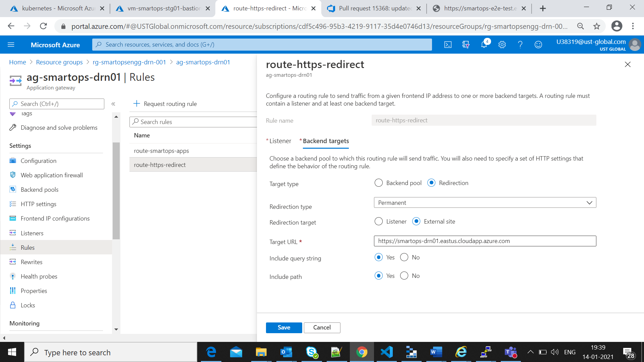Open the feedback smiley icon
The height and width of the screenshot is (362, 644).
[x=538, y=45]
